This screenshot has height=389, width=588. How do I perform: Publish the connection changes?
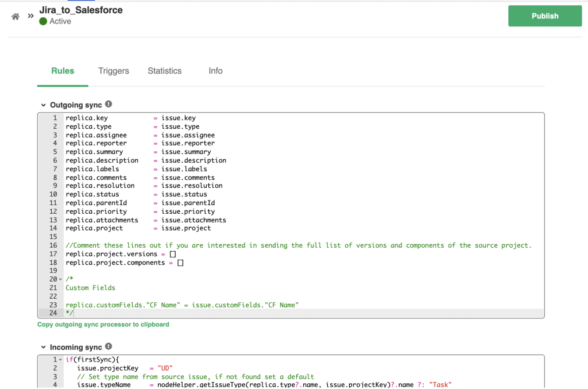(545, 16)
